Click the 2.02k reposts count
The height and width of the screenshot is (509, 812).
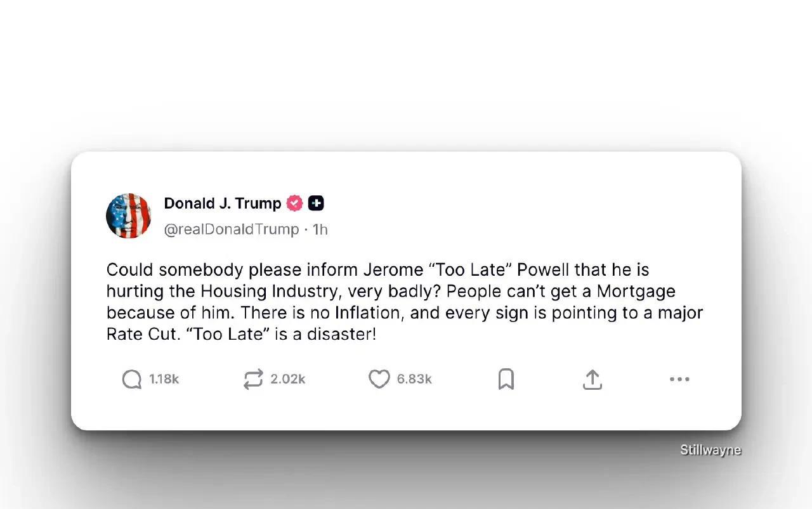[x=288, y=379]
